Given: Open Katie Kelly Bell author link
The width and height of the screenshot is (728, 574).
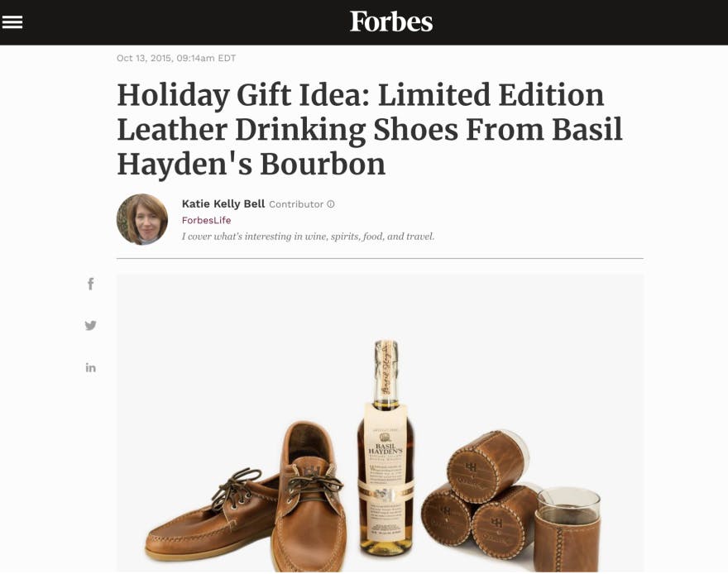Looking at the screenshot, I should tap(223, 203).
